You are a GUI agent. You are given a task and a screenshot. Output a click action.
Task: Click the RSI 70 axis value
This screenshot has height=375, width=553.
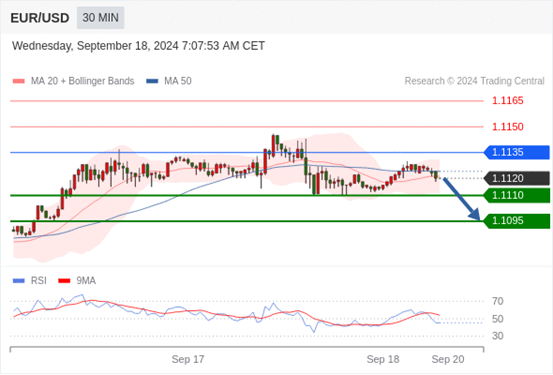498,301
